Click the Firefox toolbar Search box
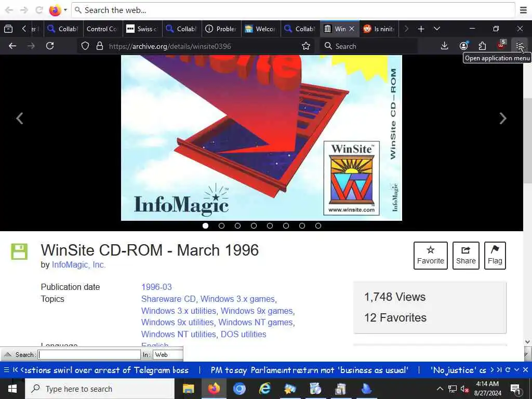 pos(368,46)
